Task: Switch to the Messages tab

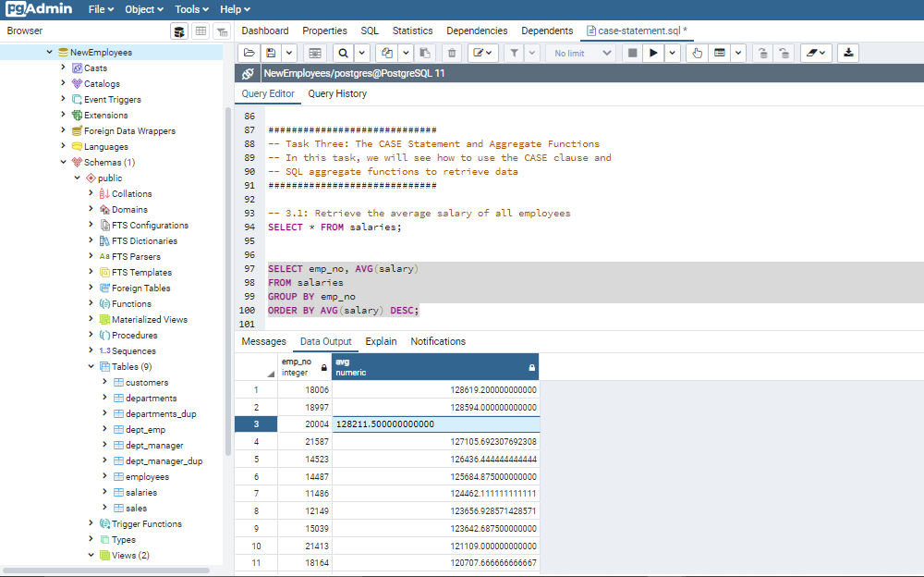Action: (x=264, y=341)
